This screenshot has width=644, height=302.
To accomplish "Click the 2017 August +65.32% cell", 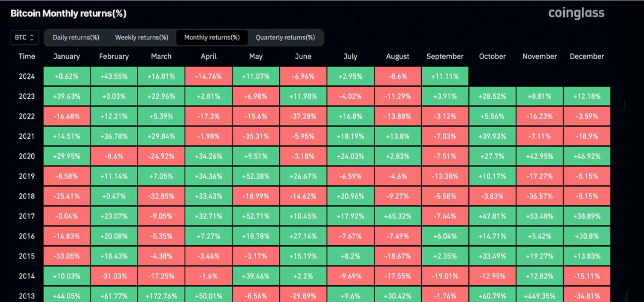I will [x=398, y=216].
